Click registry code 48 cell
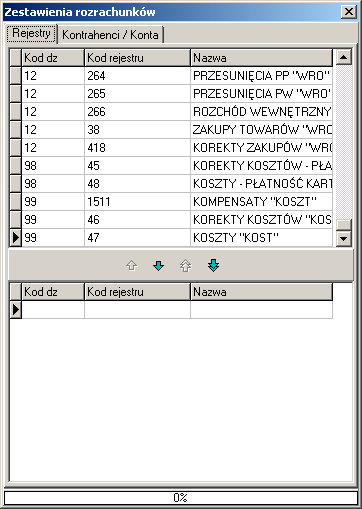The image size is (362, 509). tap(137, 184)
